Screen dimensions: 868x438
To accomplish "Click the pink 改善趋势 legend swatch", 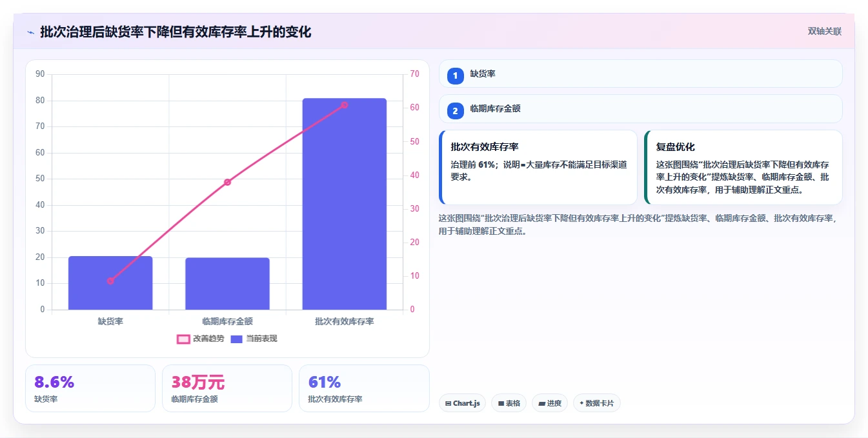I will click(183, 339).
